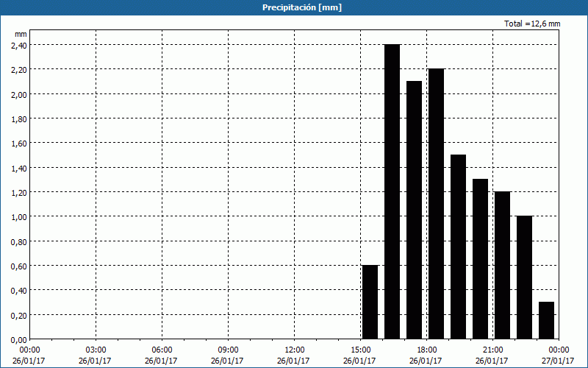The width and height of the screenshot is (588, 368).
Task: Click the 2,40 y-axis value
Action: [19, 46]
